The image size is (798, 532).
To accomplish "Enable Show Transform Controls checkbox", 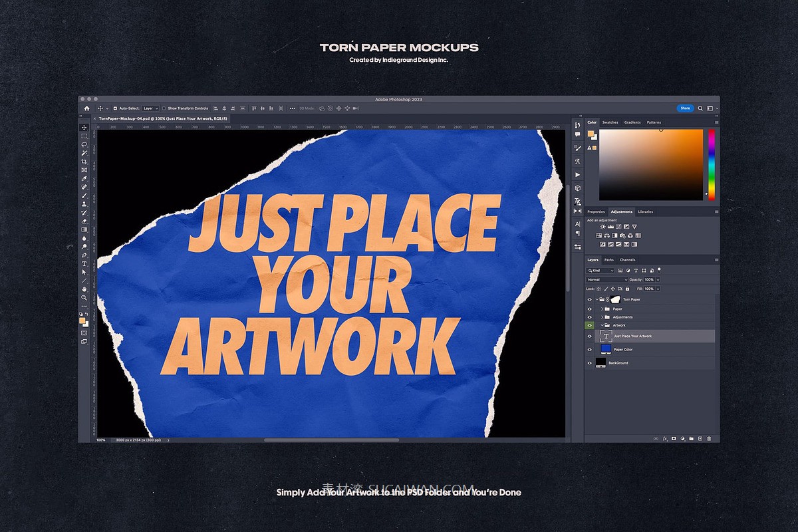I will tap(164, 108).
